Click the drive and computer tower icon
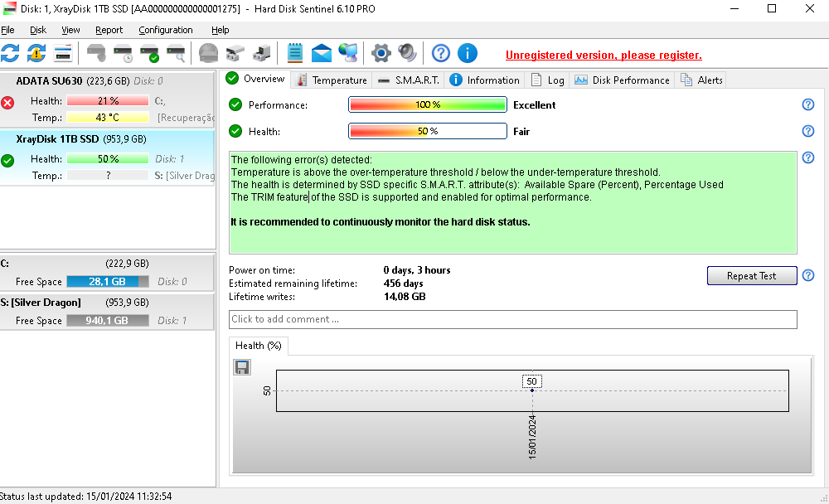 (x=262, y=53)
